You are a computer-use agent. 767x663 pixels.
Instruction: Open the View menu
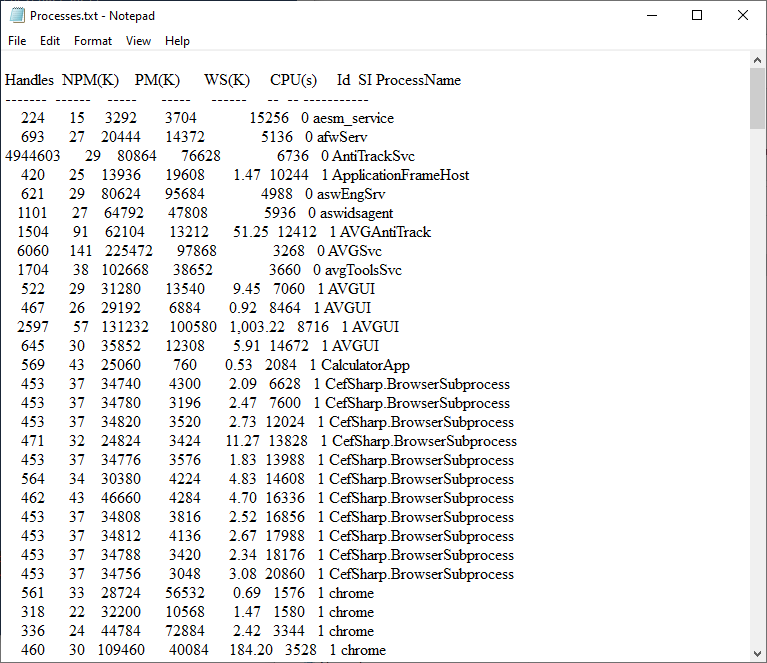[138, 41]
